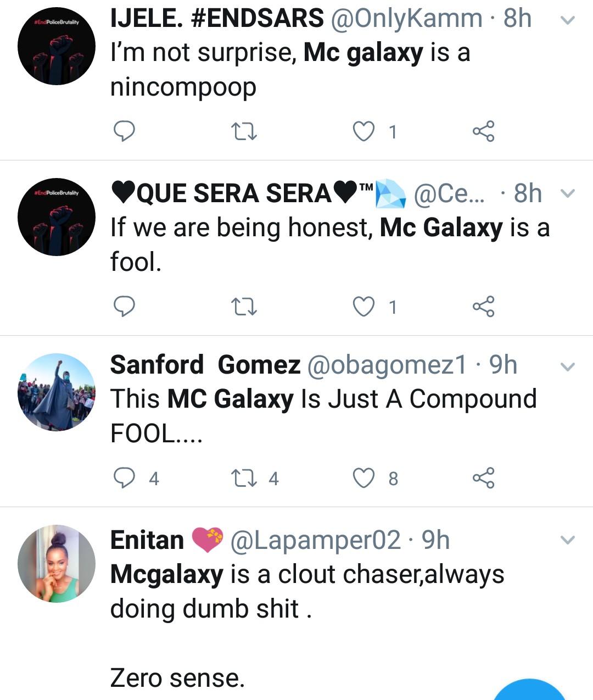The image size is (593, 700).
Task: Share Sanford Gomez's tweet
Action: 483,477
